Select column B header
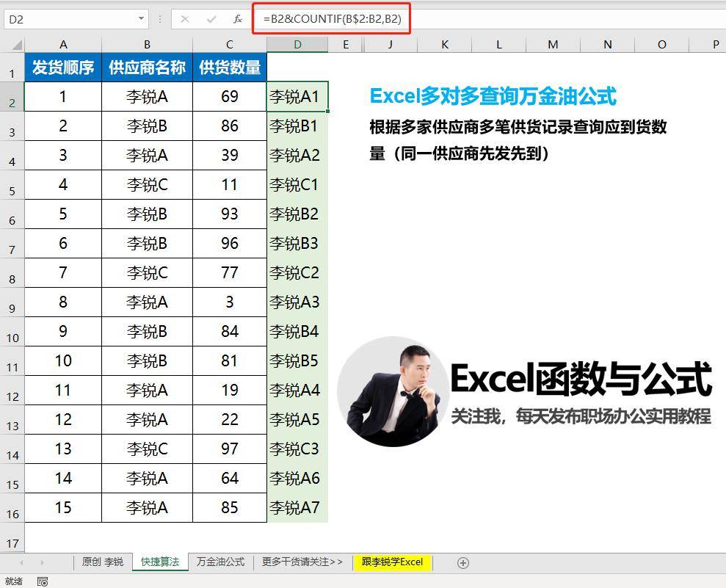The image size is (726, 588). click(148, 45)
